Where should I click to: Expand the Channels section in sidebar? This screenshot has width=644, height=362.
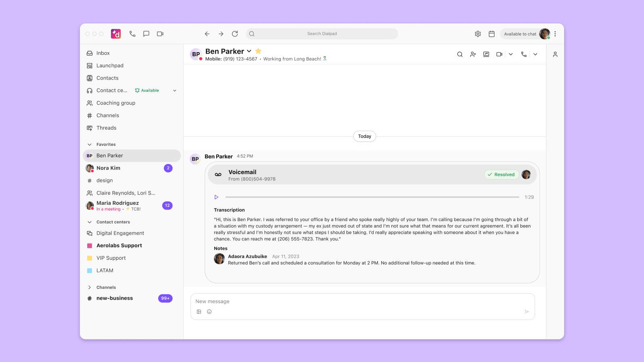click(90, 288)
